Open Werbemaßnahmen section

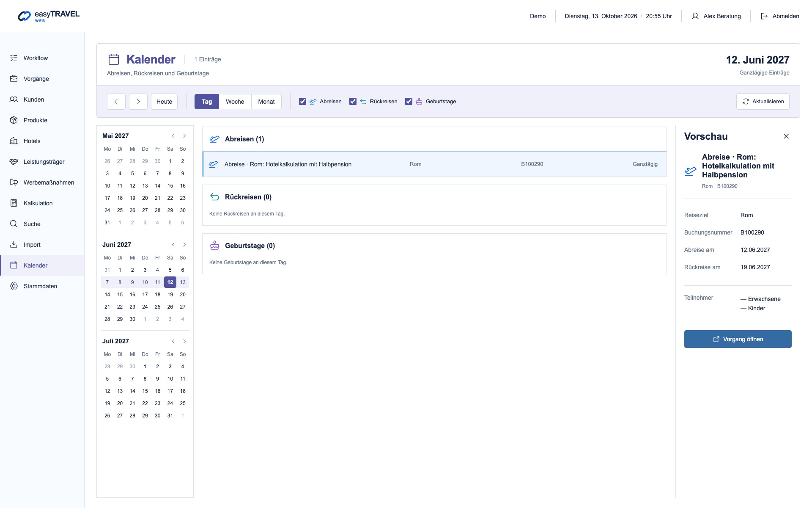(42, 182)
